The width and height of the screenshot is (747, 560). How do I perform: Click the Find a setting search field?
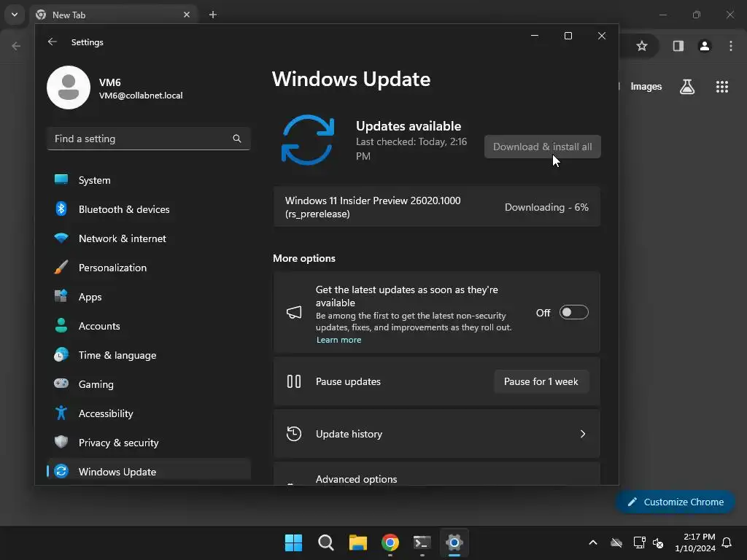[149, 139]
